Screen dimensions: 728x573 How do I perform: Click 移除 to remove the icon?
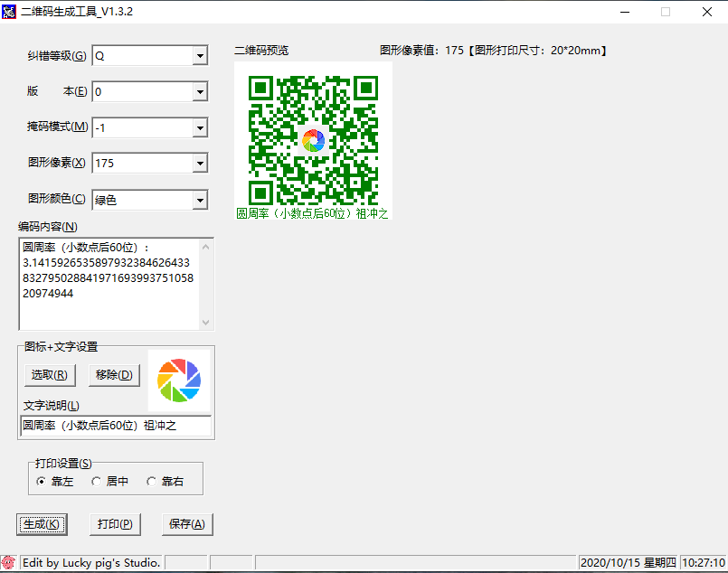(114, 375)
